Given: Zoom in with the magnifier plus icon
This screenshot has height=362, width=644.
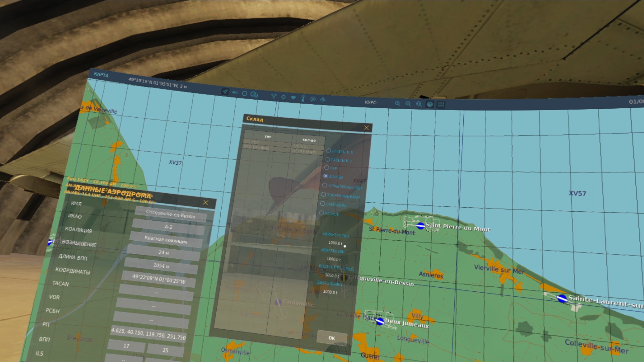Looking at the screenshot, I should click(397, 103).
